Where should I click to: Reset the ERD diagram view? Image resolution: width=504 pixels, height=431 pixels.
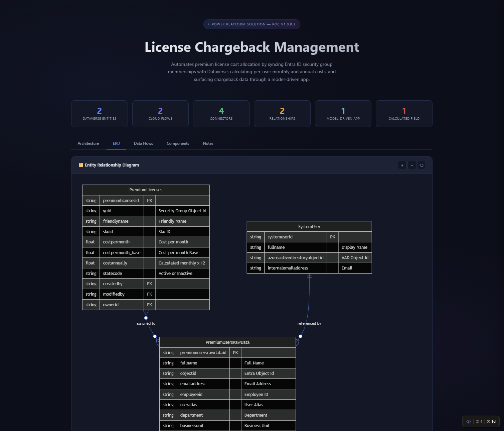(421, 165)
